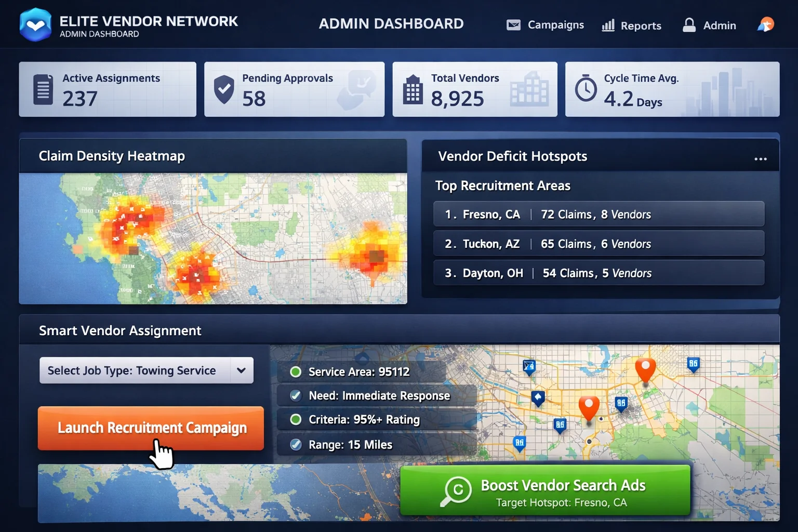Open the user avatar in header
The height and width of the screenshot is (532, 798).
(x=766, y=24)
